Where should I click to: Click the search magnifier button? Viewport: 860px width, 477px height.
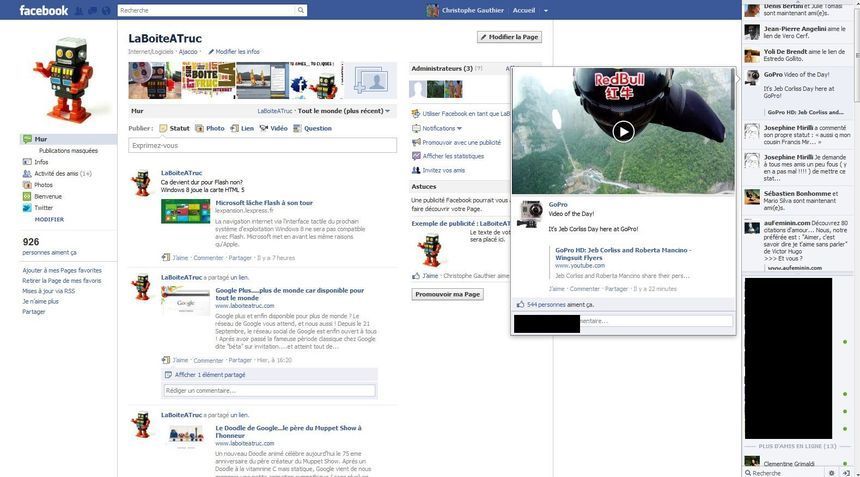click(301, 10)
